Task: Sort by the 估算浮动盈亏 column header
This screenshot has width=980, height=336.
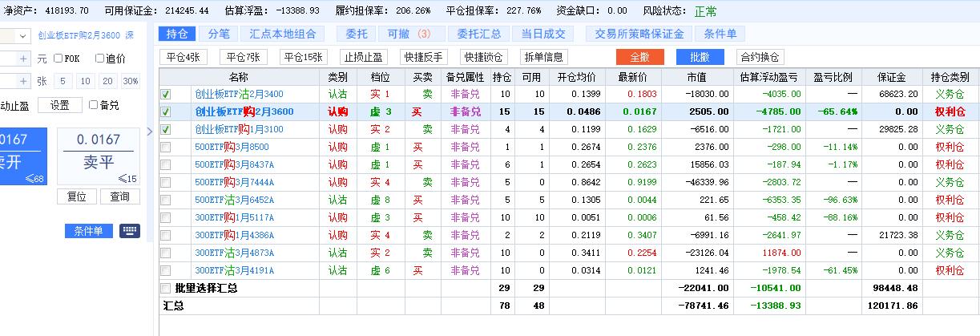Action: [x=769, y=77]
